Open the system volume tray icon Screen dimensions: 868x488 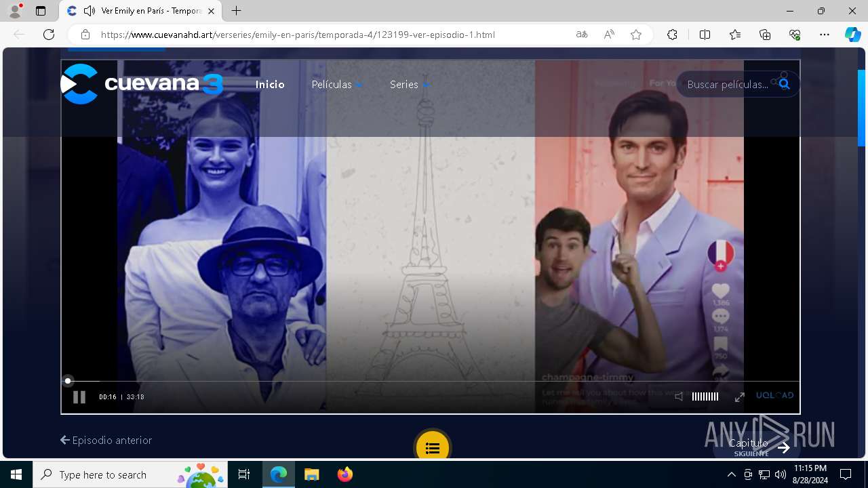click(781, 474)
